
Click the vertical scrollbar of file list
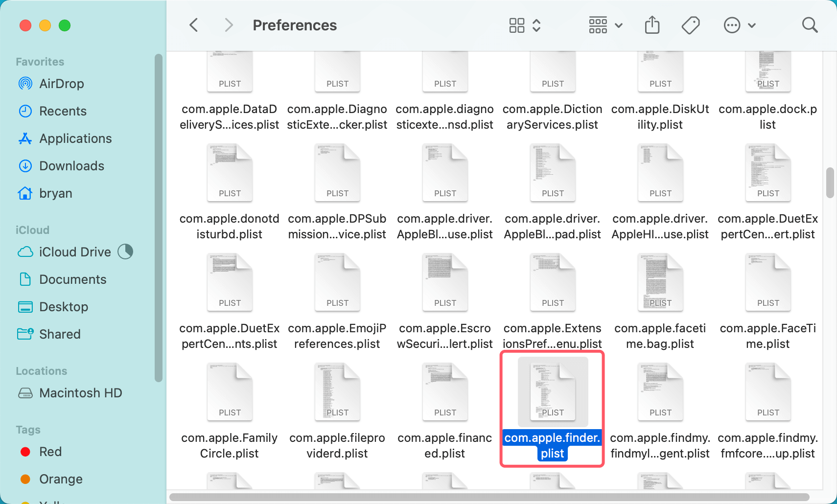click(x=830, y=183)
